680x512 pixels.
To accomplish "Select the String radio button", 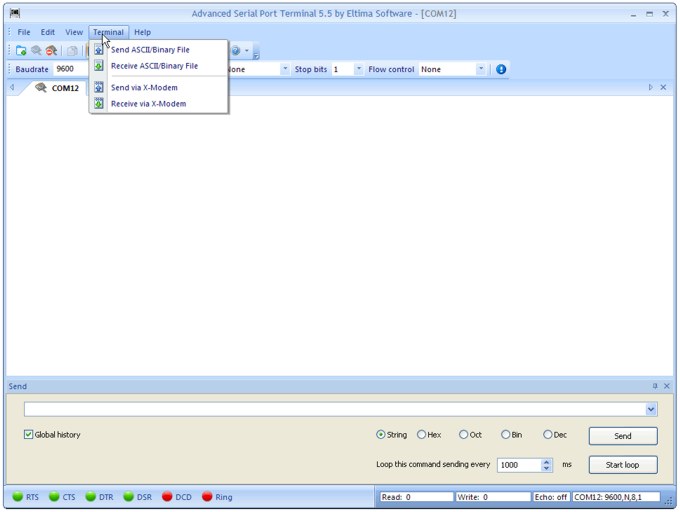I will click(x=380, y=434).
